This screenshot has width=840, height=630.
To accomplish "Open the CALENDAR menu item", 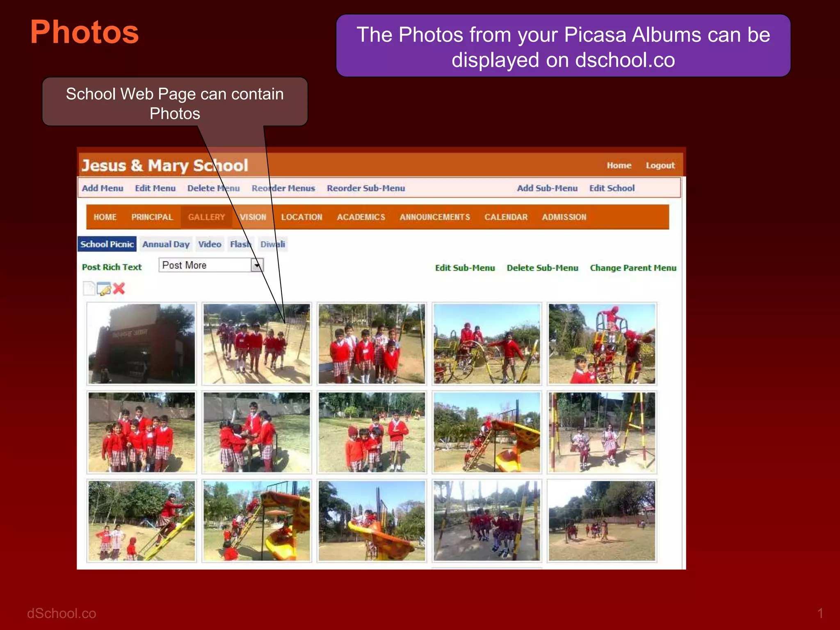I will click(506, 217).
